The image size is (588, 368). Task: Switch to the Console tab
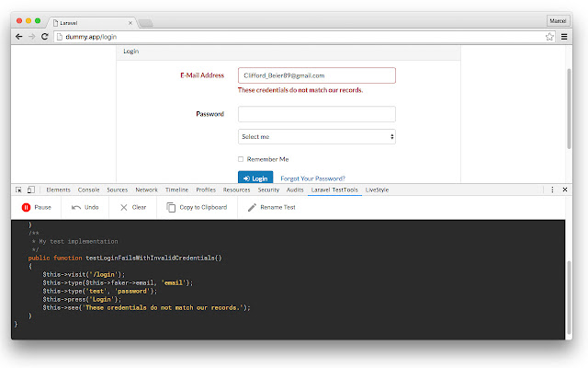click(88, 190)
